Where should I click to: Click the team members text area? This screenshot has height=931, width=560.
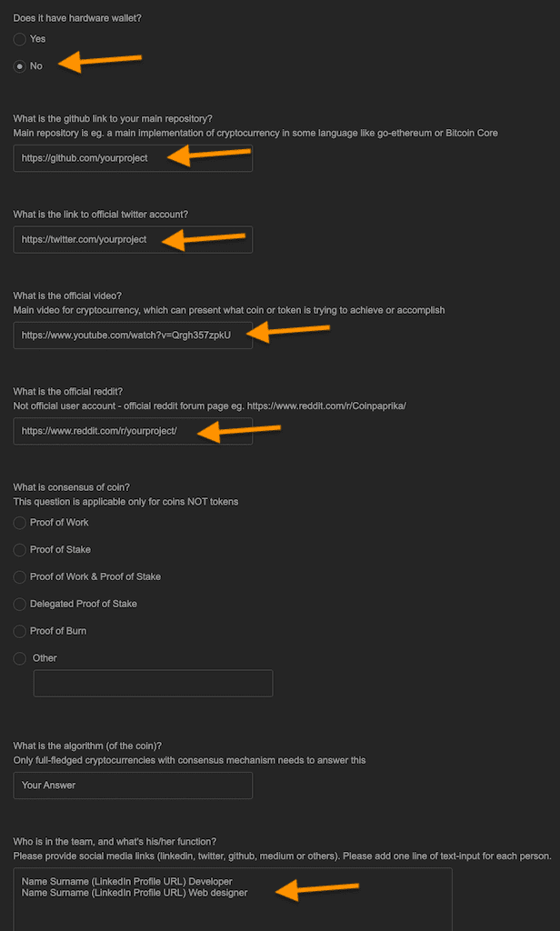pyautogui.click(x=233, y=899)
